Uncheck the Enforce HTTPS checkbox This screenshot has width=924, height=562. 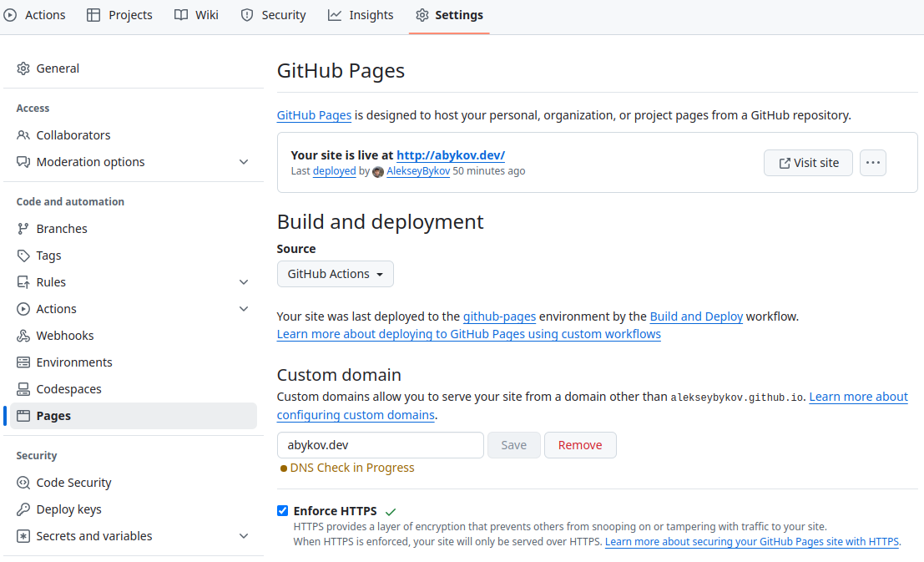pos(283,511)
